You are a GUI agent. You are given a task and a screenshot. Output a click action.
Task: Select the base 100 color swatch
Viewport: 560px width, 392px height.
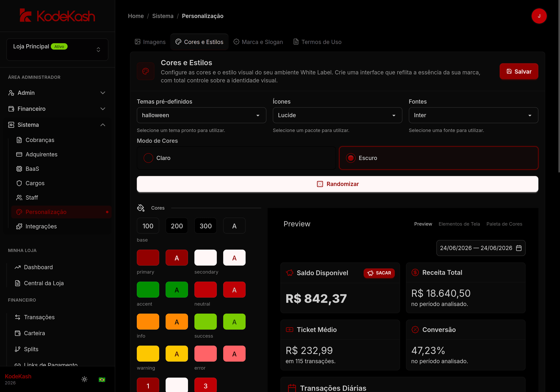click(148, 226)
